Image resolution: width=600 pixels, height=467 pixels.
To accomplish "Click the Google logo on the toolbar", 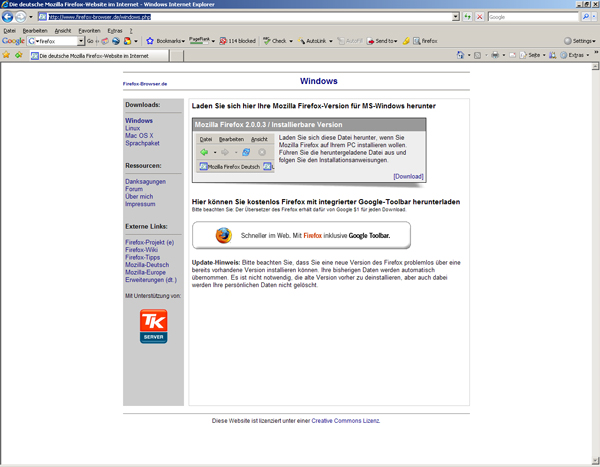I will click(13, 41).
